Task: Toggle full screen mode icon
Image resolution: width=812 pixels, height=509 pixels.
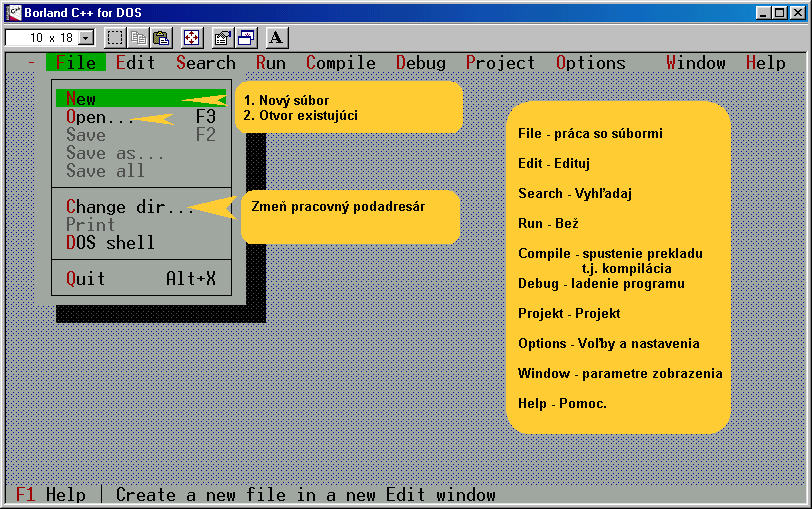Action: [192, 38]
